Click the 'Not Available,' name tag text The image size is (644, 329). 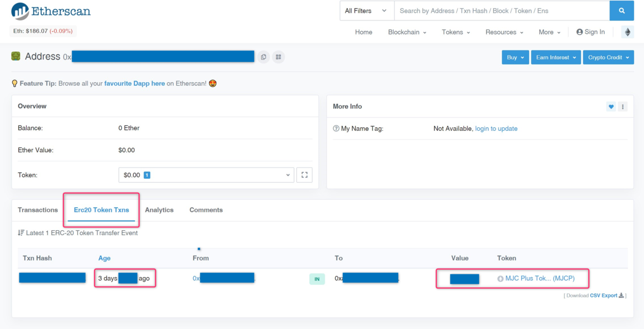[x=453, y=129]
